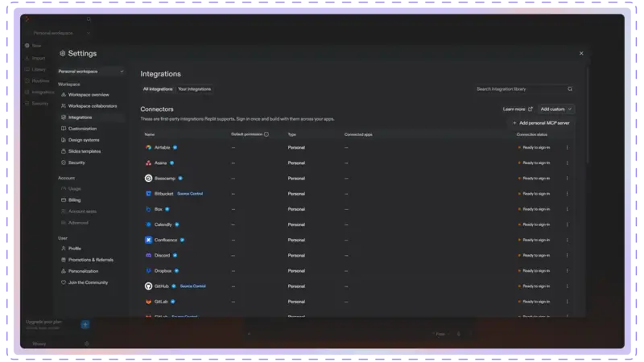Click the Connection status column header

pyautogui.click(x=532, y=134)
